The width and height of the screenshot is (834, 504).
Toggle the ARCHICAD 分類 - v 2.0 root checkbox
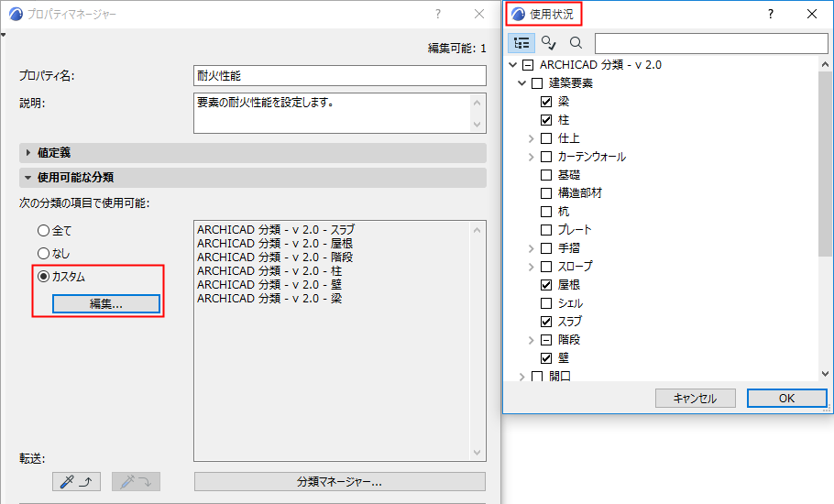coord(528,65)
